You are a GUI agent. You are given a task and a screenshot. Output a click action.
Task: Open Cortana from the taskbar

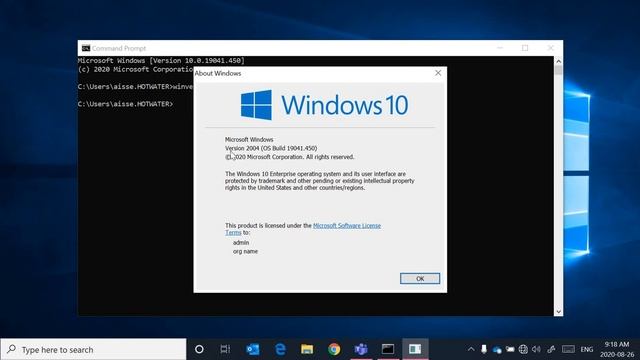[199, 349]
